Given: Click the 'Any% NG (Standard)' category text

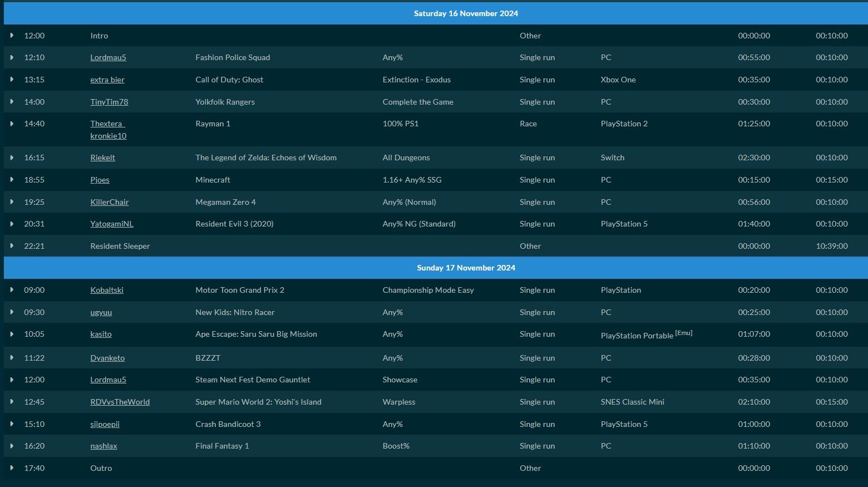Looking at the screenshot, I should coord(419,224).
